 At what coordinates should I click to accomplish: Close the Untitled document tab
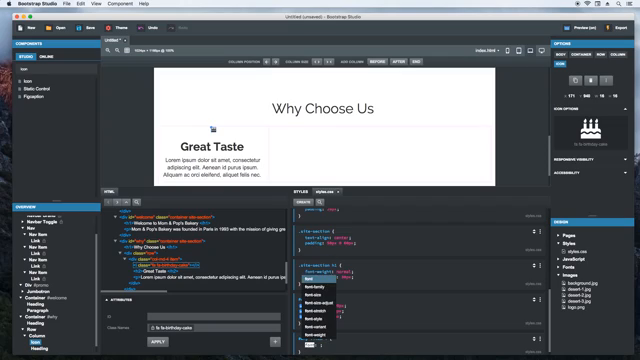coord(125,40)
